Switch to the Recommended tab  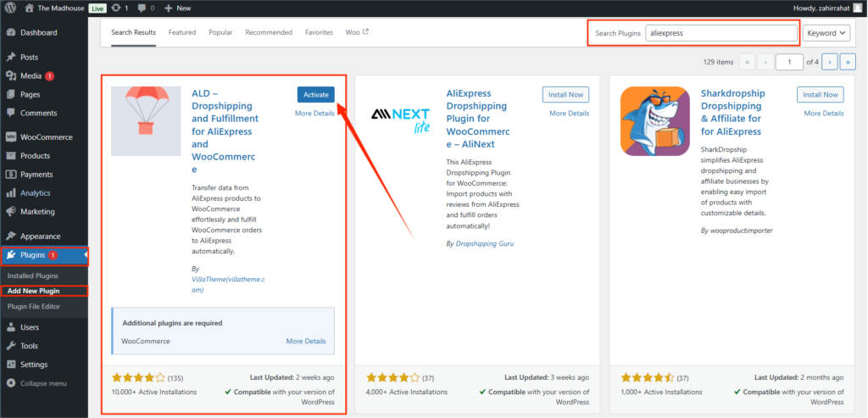269,33
